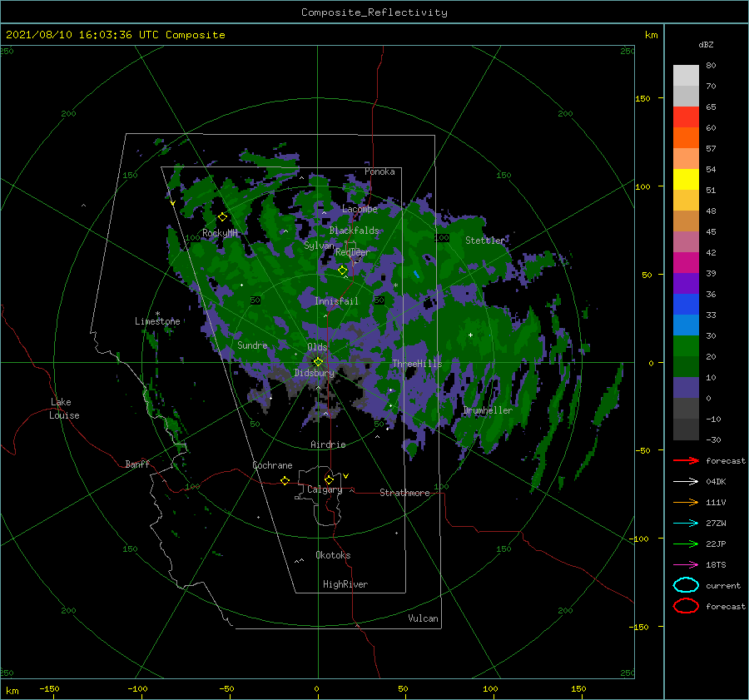Click the RockyMH label

(220, 233)
